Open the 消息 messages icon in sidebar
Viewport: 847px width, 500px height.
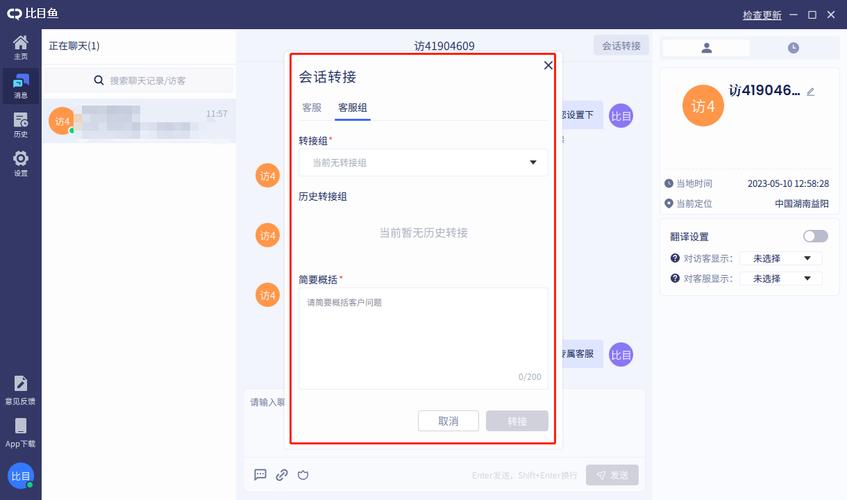pos(21,86)
